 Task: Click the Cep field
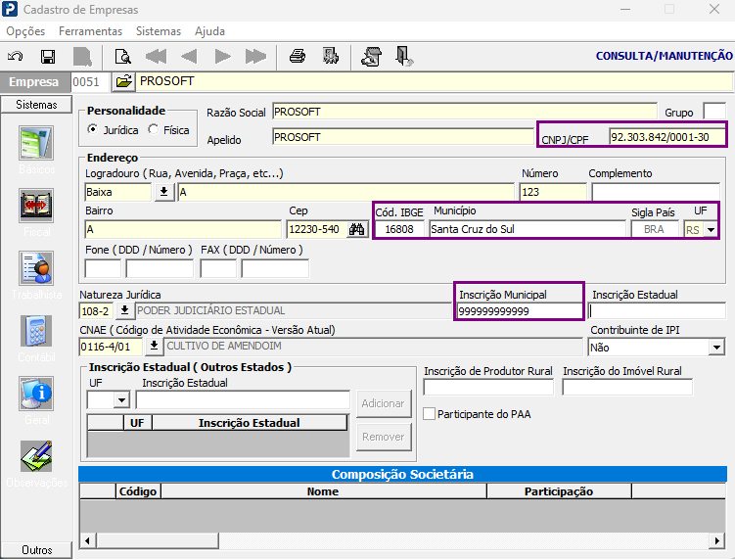pyautogui.click(x=317, y=229)
